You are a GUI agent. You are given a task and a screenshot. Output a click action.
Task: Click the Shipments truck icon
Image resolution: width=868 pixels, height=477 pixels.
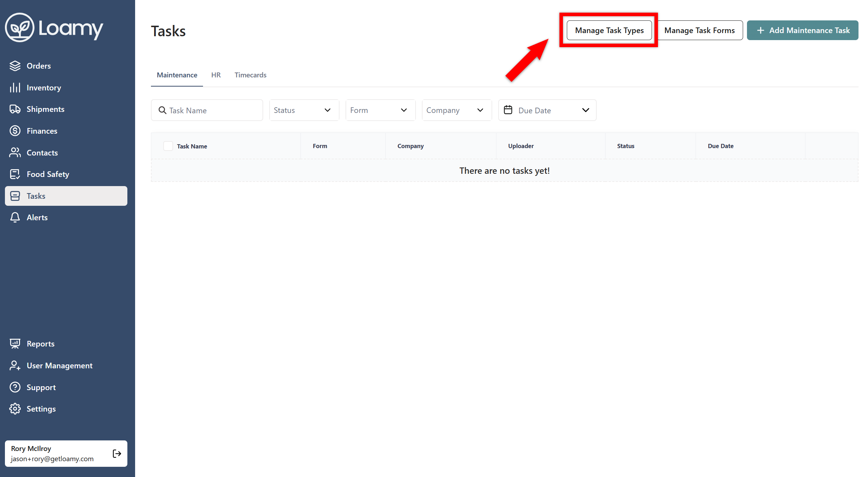(x=15, y=109)
